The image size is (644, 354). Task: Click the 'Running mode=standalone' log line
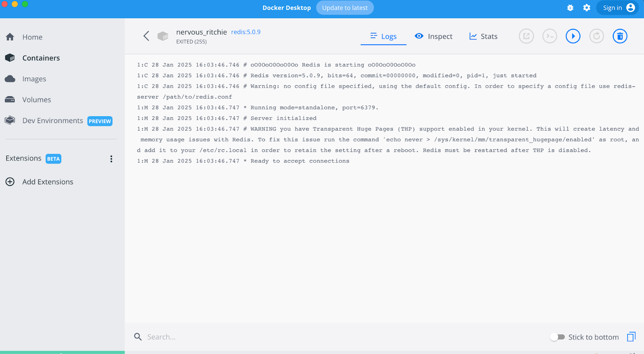(258, 107)
